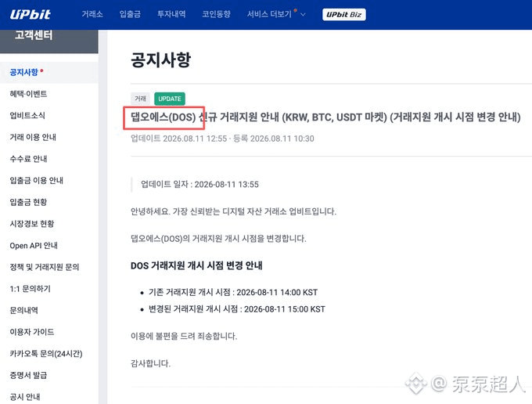The height and width of the screenshot is (404, 532).
Task: Open 이용자 가이드 sidebar item
Action: [x=32, y=332]
